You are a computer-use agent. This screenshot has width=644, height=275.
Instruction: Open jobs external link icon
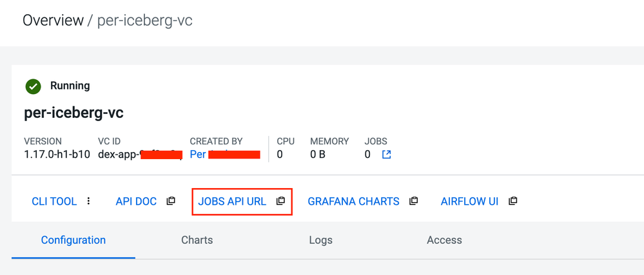coord(386,155)
